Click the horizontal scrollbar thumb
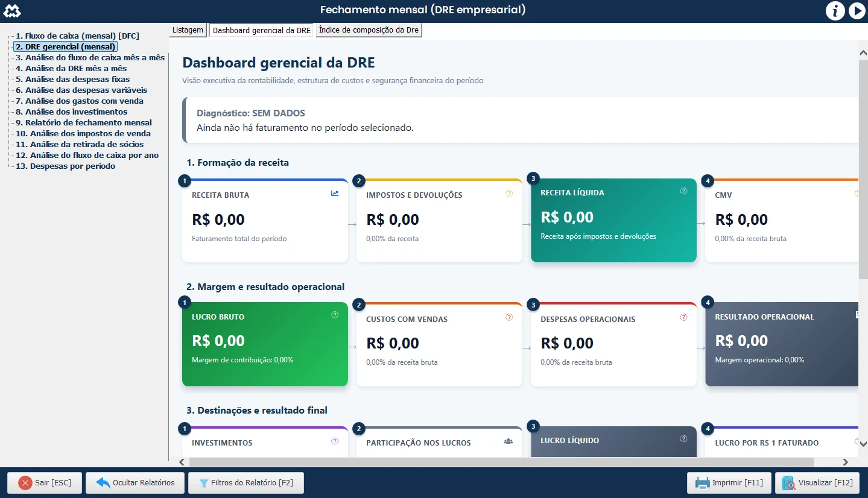The width and height of the screenshot is (868, 498). [x=501, y=462]
